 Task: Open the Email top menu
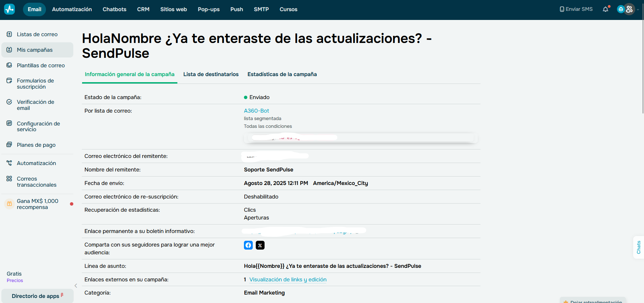click(34, 9)
